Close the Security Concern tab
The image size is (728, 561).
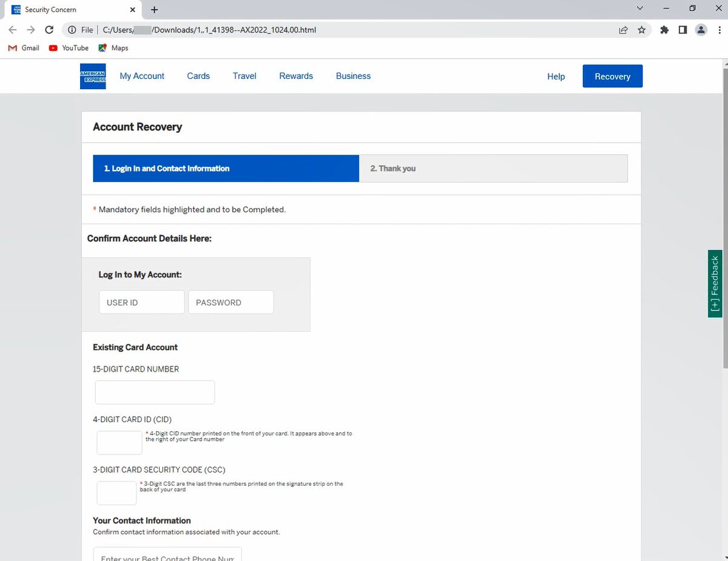coord(133,10)
